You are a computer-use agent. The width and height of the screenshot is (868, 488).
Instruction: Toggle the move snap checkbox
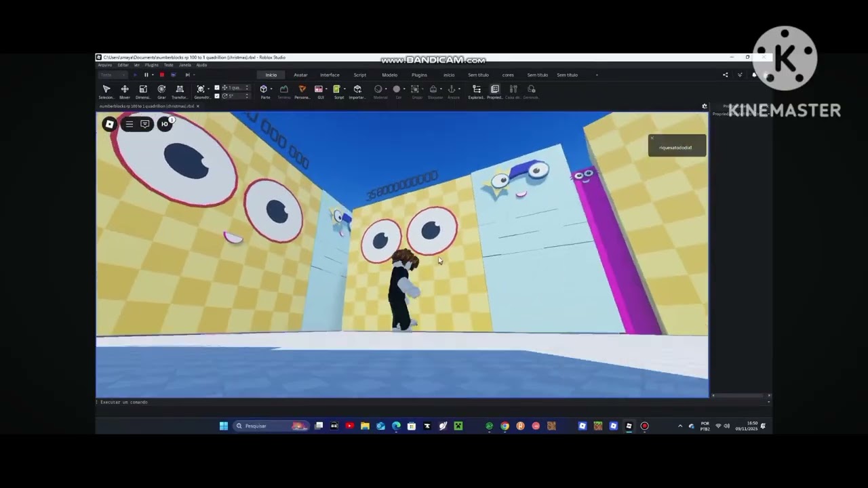pyautogui.click(x=217, y=87)
